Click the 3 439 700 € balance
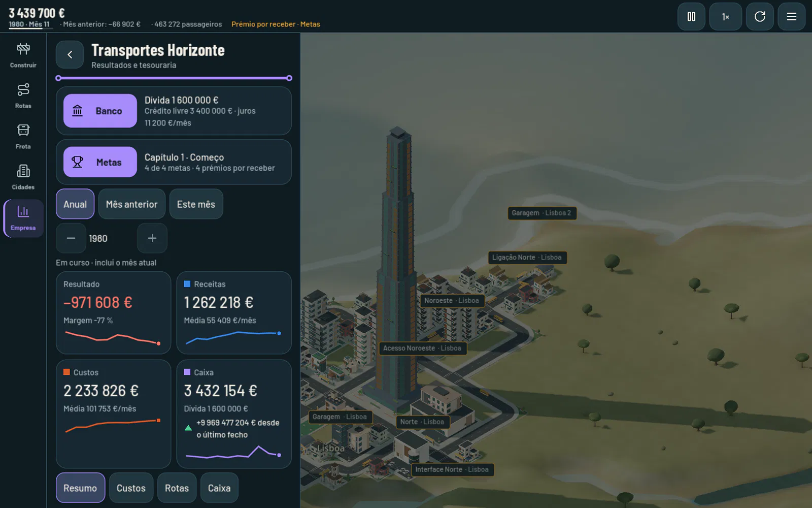 (37, 13)
